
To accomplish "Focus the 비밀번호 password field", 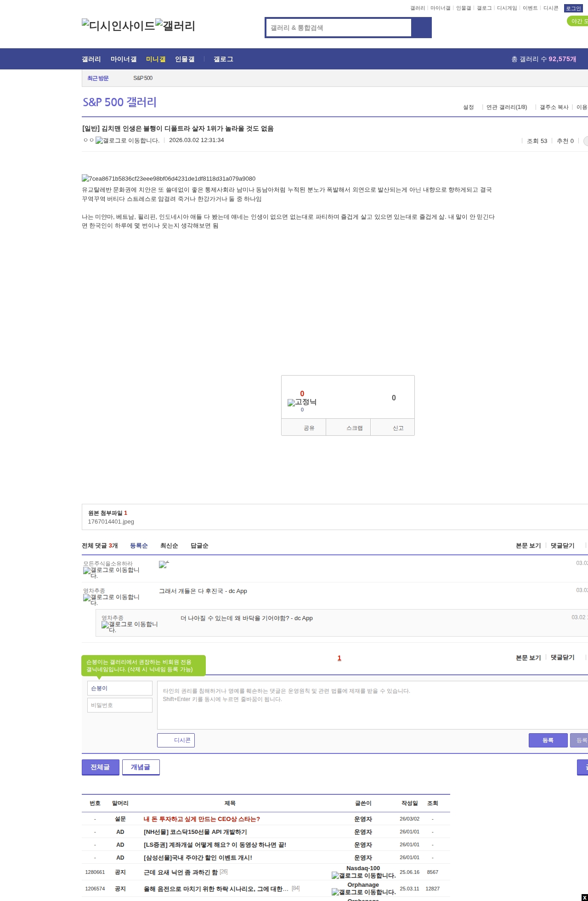I will pos(119,705).
